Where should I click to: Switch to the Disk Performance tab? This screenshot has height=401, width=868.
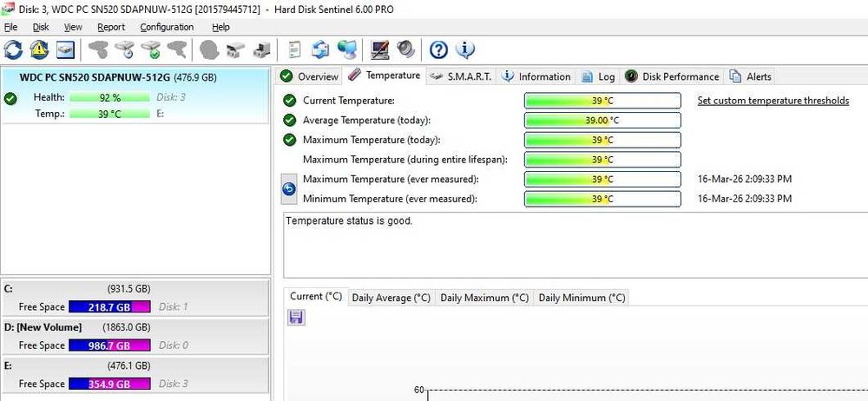point(672,76)
